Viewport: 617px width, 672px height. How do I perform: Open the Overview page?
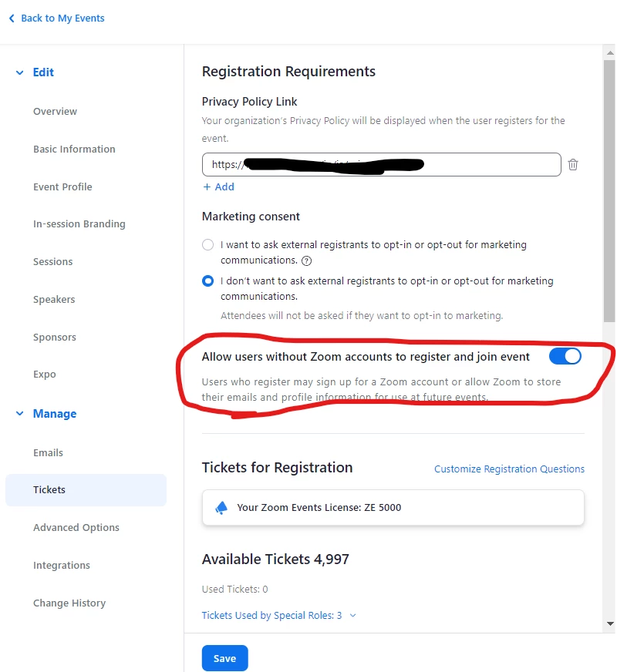pos(55,112)
